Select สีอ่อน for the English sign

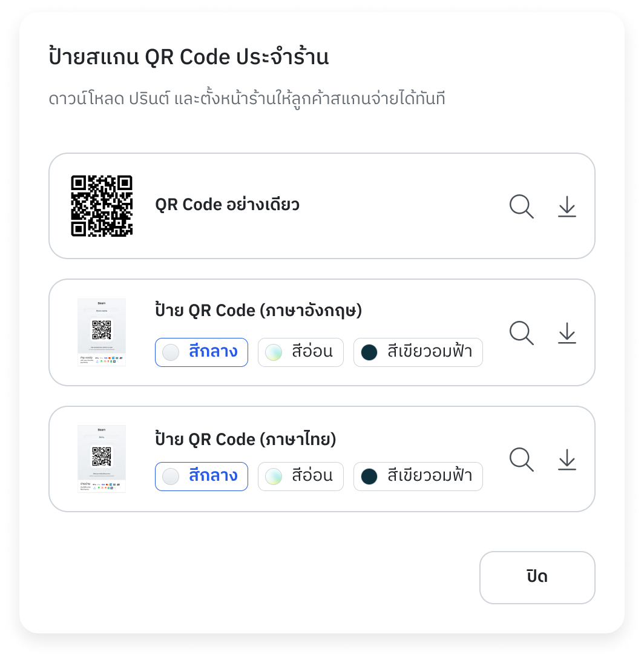[301, 352]
